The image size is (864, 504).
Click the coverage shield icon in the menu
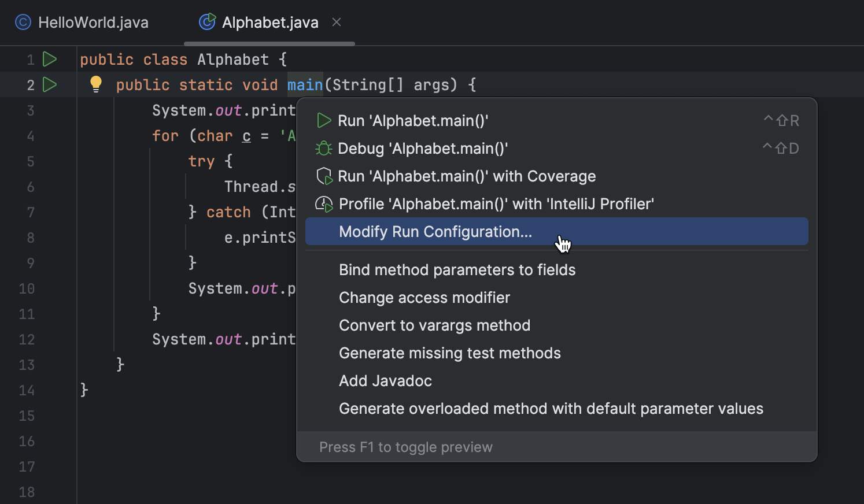(324, 176)
